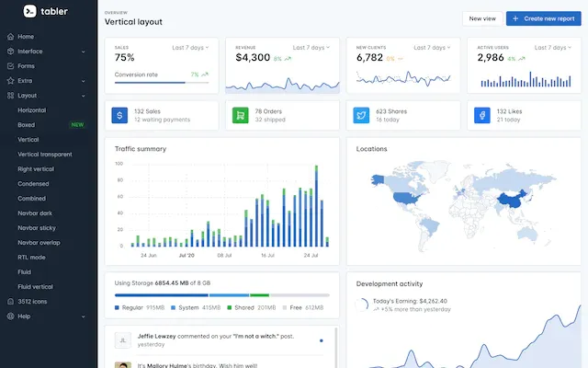Image resolution: width=588 pixels, height=368 pixels.
Task: Click the Twitter Shares icon
Action: 361,115
